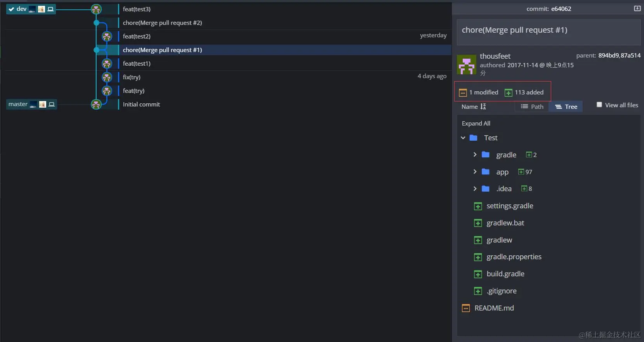This screenshot has width=644, height=342.
Task: Select the Tree file view
Action: click(566, 106)
